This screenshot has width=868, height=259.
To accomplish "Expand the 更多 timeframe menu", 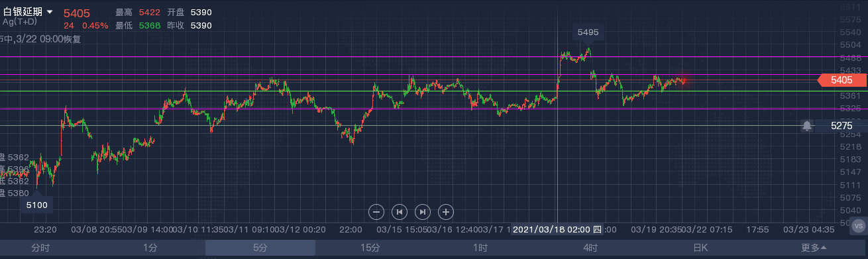I will 813,248.
